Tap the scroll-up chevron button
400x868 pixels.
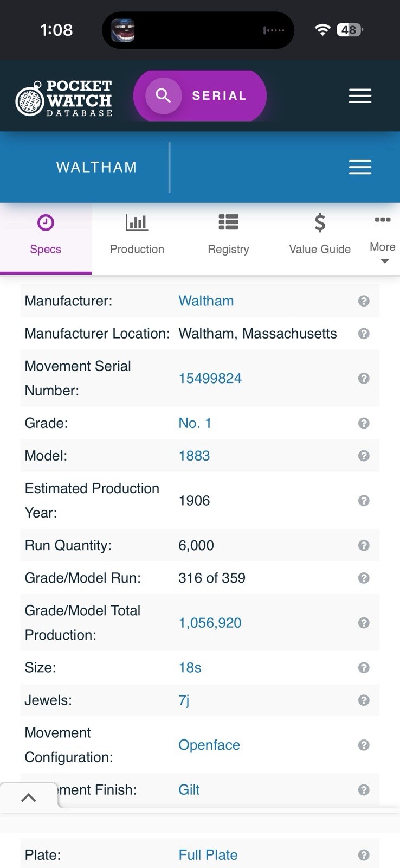29,797
